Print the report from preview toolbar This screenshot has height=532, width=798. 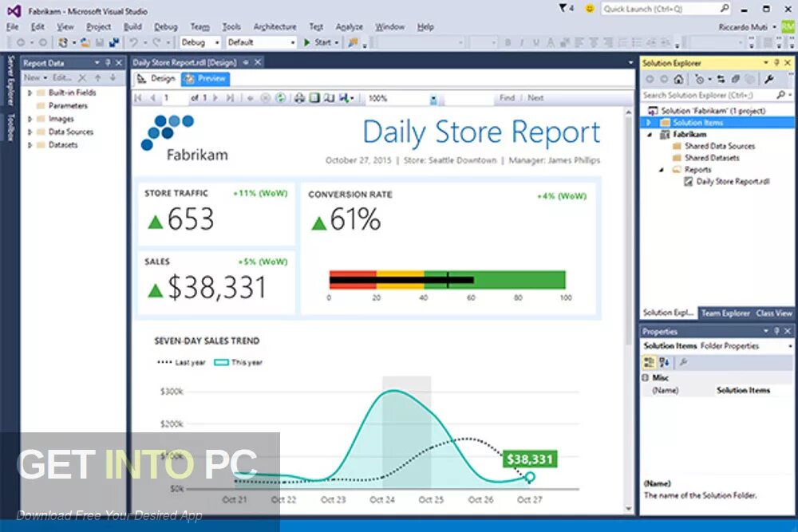click(299, 98)
